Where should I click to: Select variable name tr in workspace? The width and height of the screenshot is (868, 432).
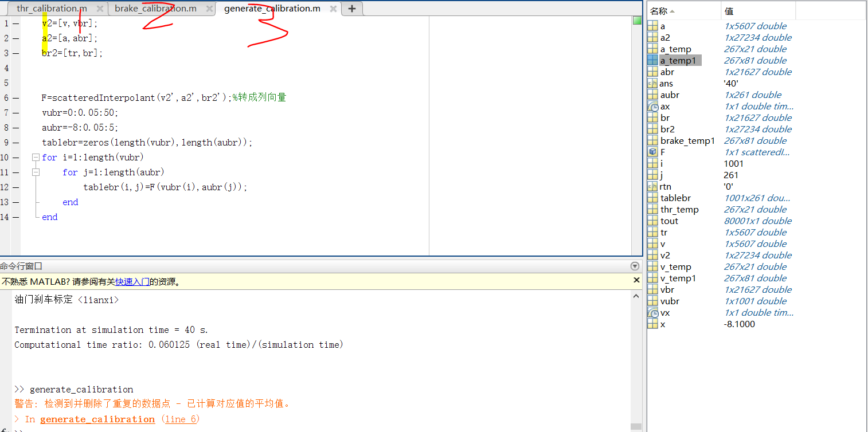pos(663,232)
